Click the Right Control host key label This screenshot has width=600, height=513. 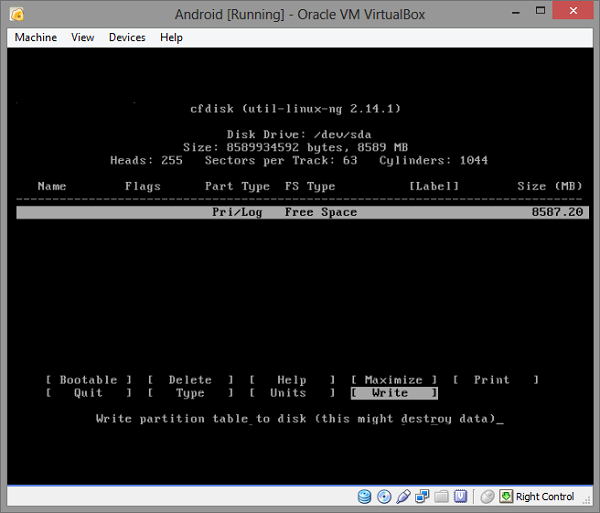[545, 497]
